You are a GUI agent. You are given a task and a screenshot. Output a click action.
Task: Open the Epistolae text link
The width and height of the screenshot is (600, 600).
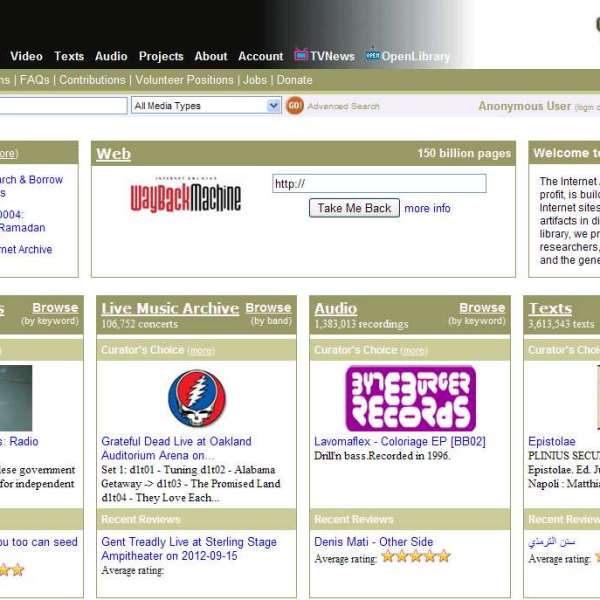coord(552,442)
